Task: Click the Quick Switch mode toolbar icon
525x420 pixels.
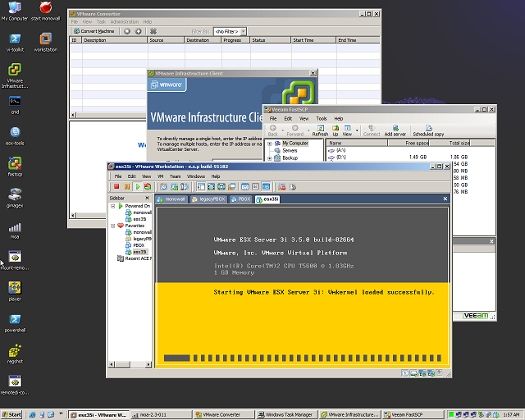Action: click(211, 187)
